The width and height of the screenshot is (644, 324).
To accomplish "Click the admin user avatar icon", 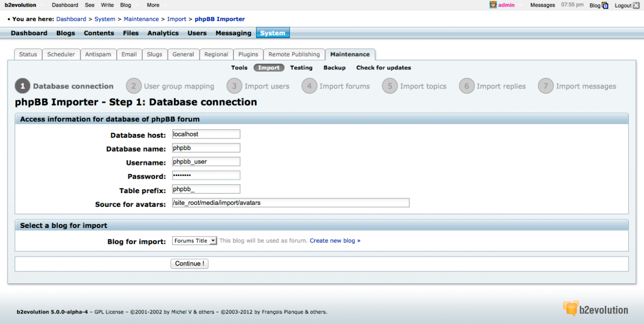I will pyautogui.click(x=493, y=5).
